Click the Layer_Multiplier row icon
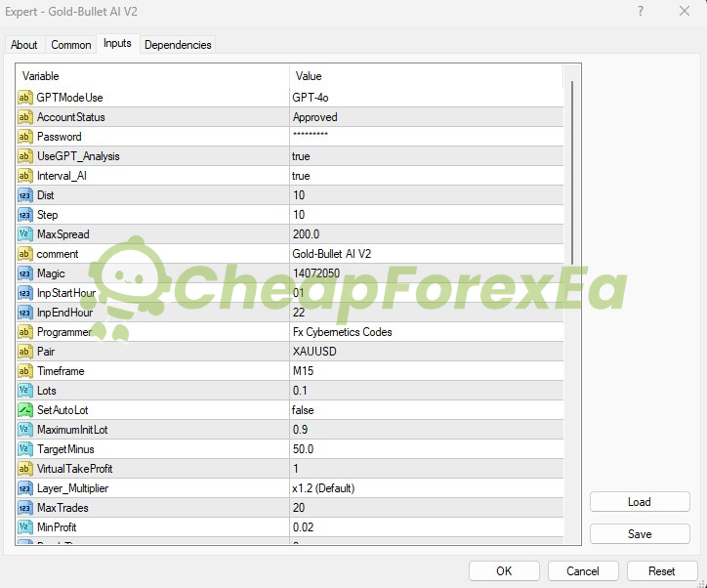This screenshot has width=707, height=588. click(24, 488)
